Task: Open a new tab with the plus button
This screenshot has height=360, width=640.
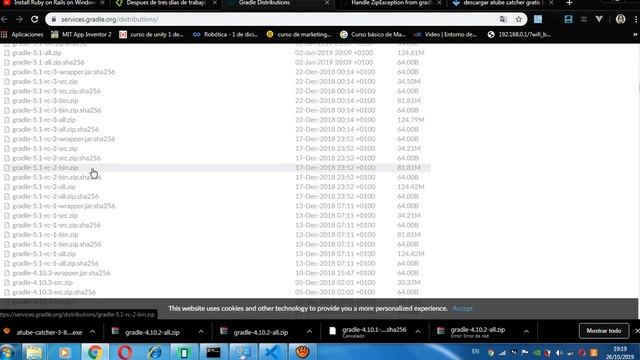Action: pyautogui.click(x=569, y=3)
